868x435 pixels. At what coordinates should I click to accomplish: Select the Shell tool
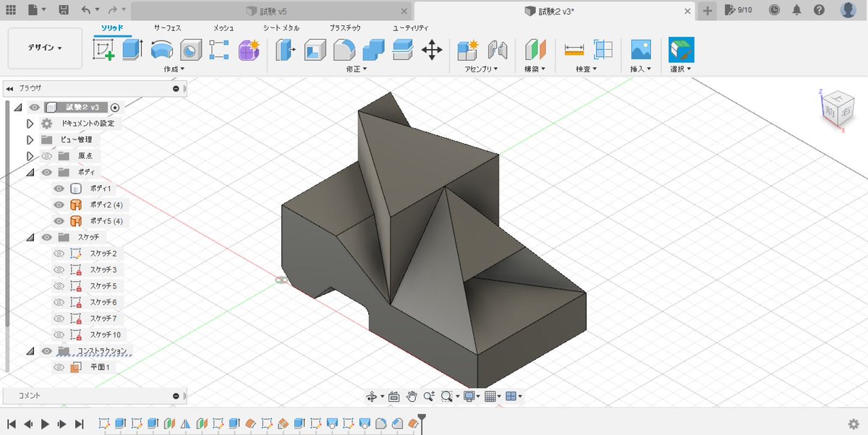(315, 50)
